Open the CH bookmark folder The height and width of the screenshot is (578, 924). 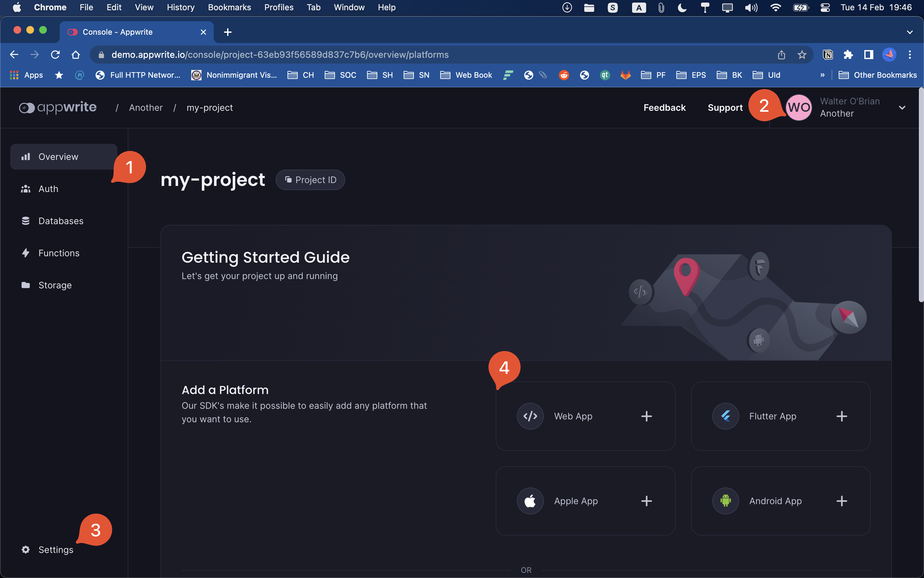coord(301,75)
